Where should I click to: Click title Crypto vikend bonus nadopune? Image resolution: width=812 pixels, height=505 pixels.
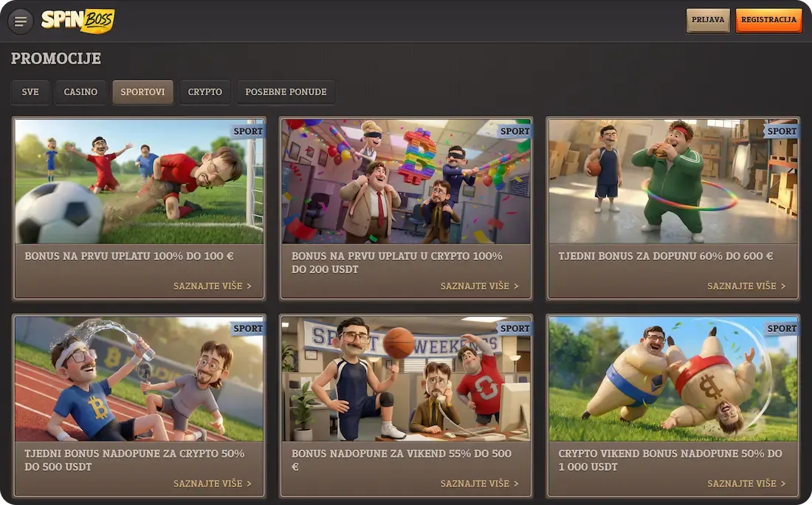point(670,460)
